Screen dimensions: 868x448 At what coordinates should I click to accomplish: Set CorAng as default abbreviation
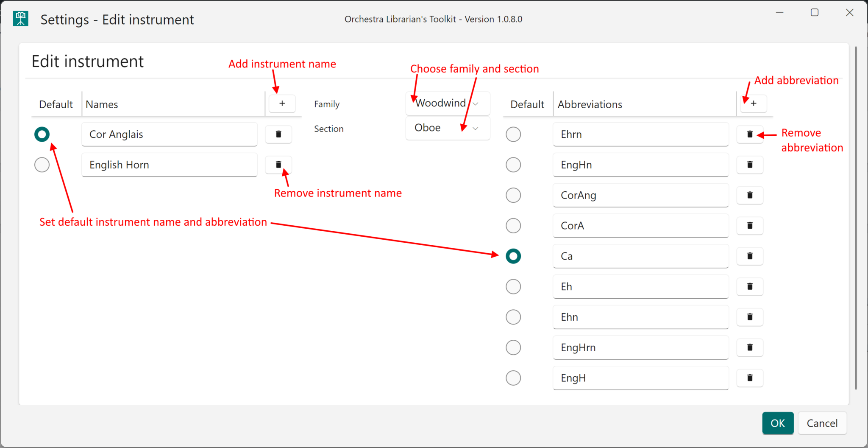tap(513, 195)
